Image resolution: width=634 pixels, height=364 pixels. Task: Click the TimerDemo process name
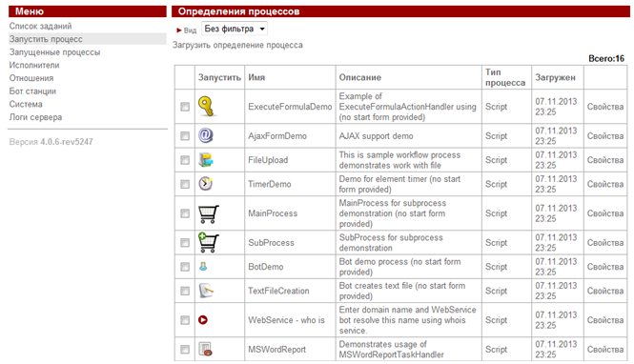pyautogui.click(x=269, y=184)
